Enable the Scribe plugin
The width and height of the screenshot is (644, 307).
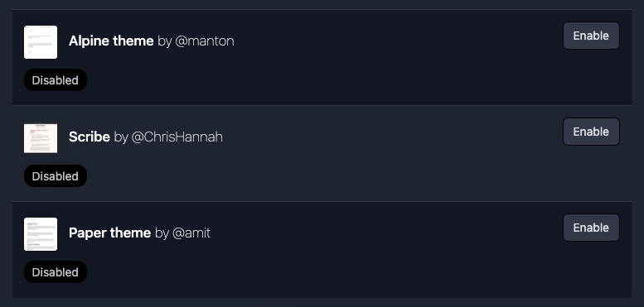tap(591, 132)
